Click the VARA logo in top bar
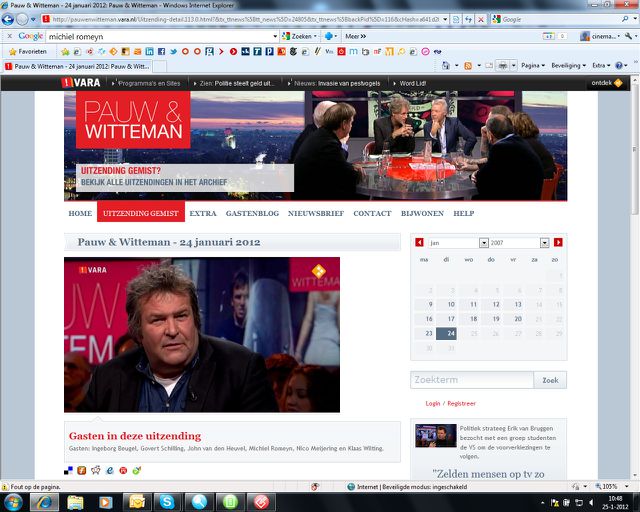Viewport: 640px width, 512px height. pos(81,82)
